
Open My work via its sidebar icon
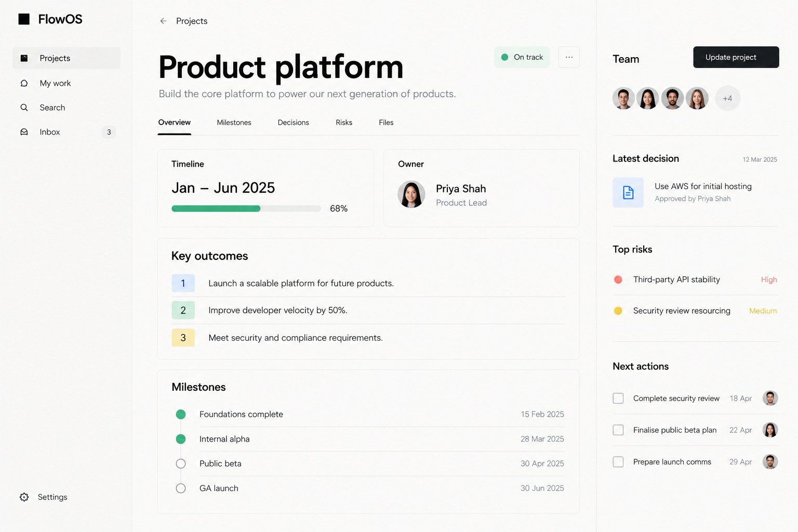tap(24, 83)
